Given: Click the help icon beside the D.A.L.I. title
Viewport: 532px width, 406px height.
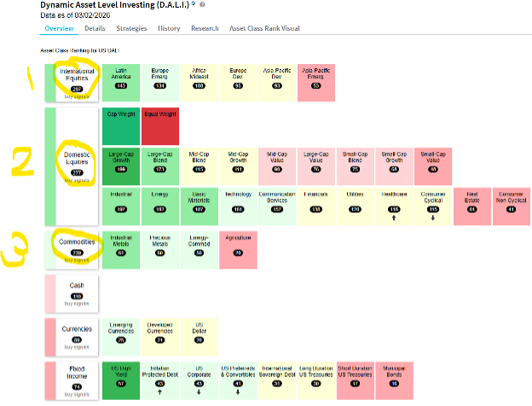Looking at the screenshot, I should (202, 5).
